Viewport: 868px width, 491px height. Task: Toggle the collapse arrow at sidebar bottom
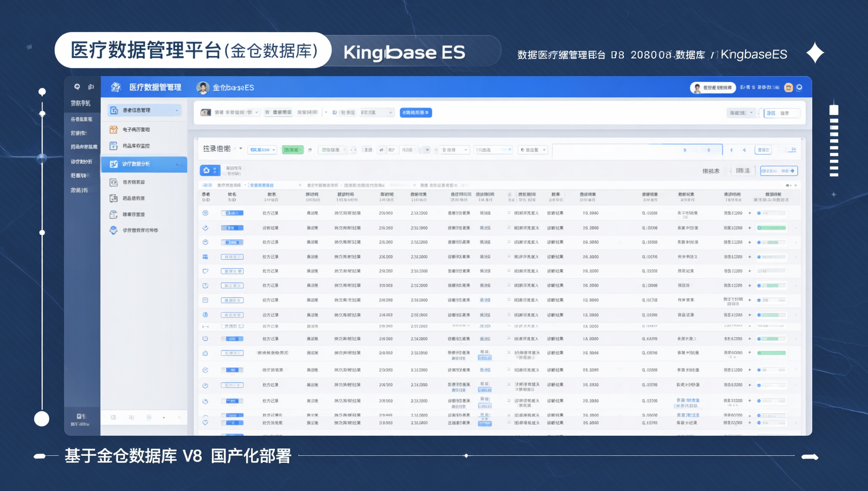[x=180, y=417]
